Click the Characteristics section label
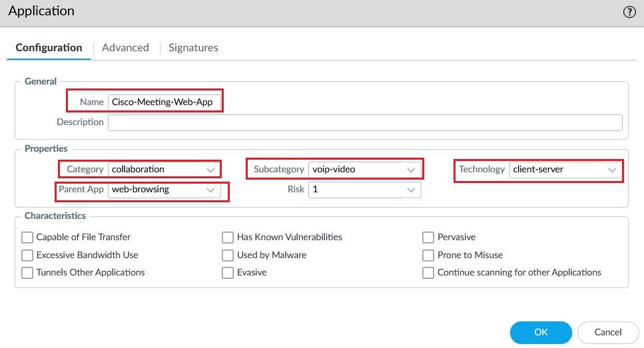644x348 pixels. click(55, 216)
